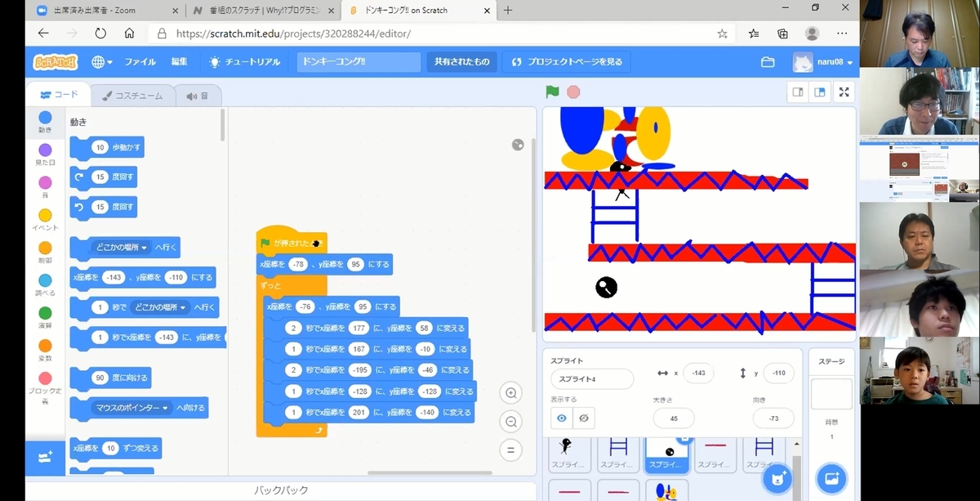Click the green flag to run the project

(x=553, y=92)
